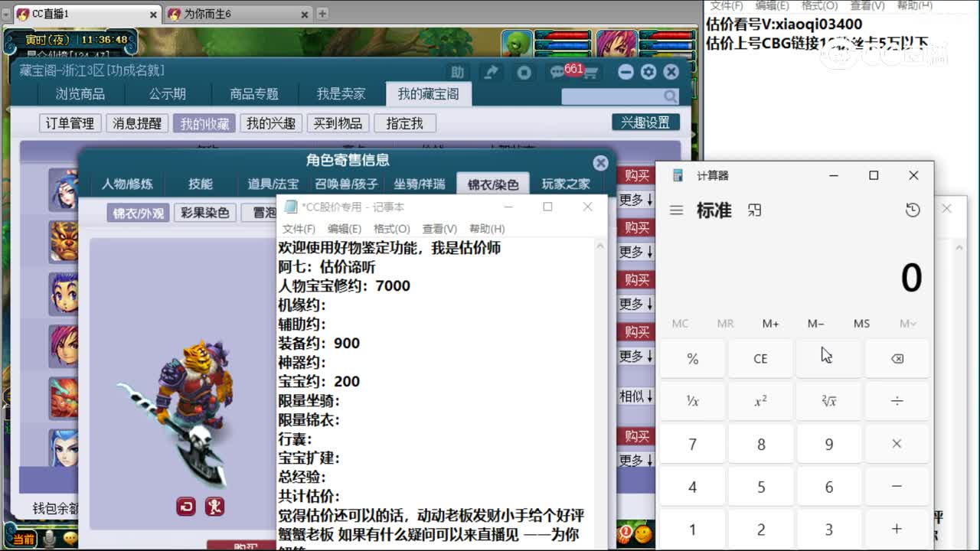Open the calculator navigation hamburger menu
Screen dimensions: 980x551
pos(676,210)
